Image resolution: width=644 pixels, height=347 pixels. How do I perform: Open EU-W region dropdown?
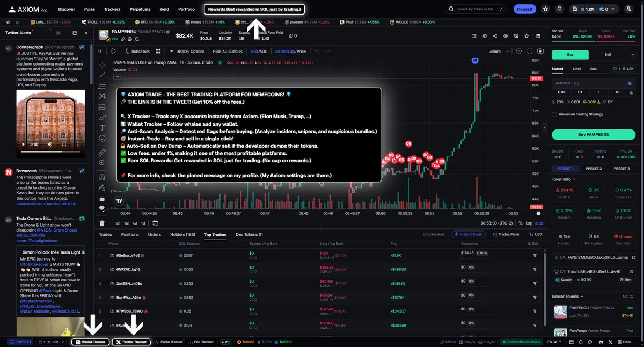tap(555, 342)
